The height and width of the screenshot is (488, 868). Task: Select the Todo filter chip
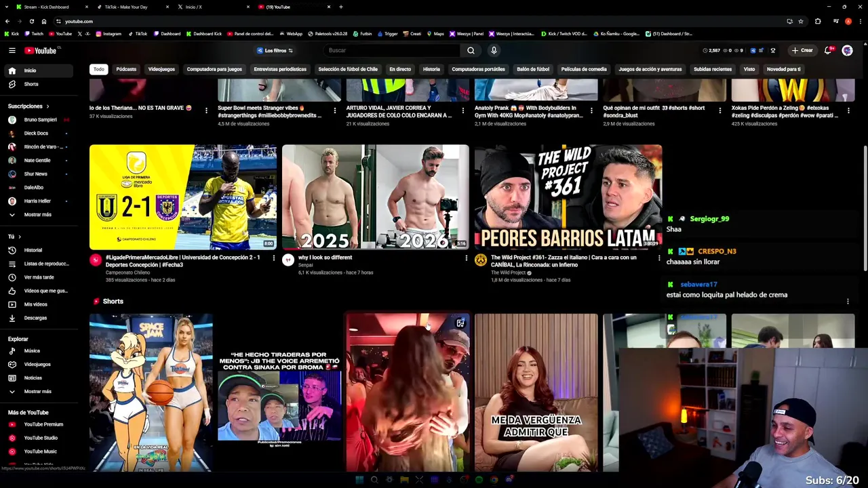(99, 69)
